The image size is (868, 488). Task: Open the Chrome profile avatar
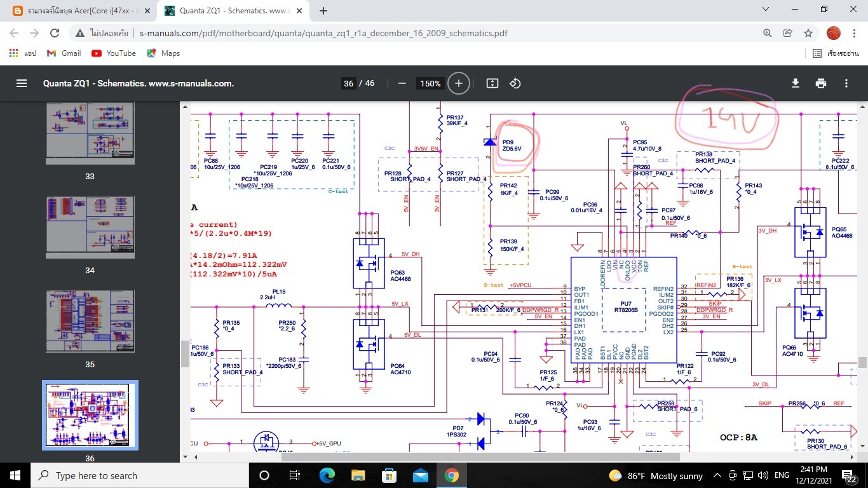[x=833, y=33]
